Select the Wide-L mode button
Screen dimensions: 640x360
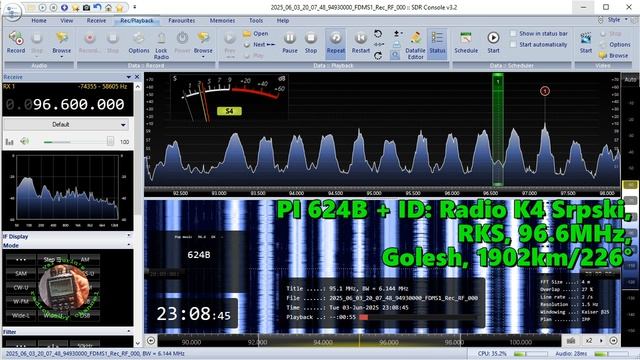pos(21,315)
